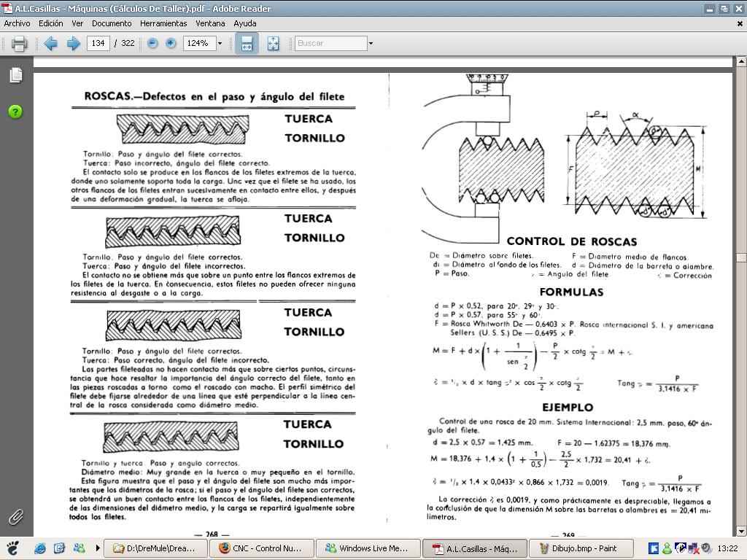Click the vertical scrollbar thumb
747x560 pixels.
click(x=741, y=257)
